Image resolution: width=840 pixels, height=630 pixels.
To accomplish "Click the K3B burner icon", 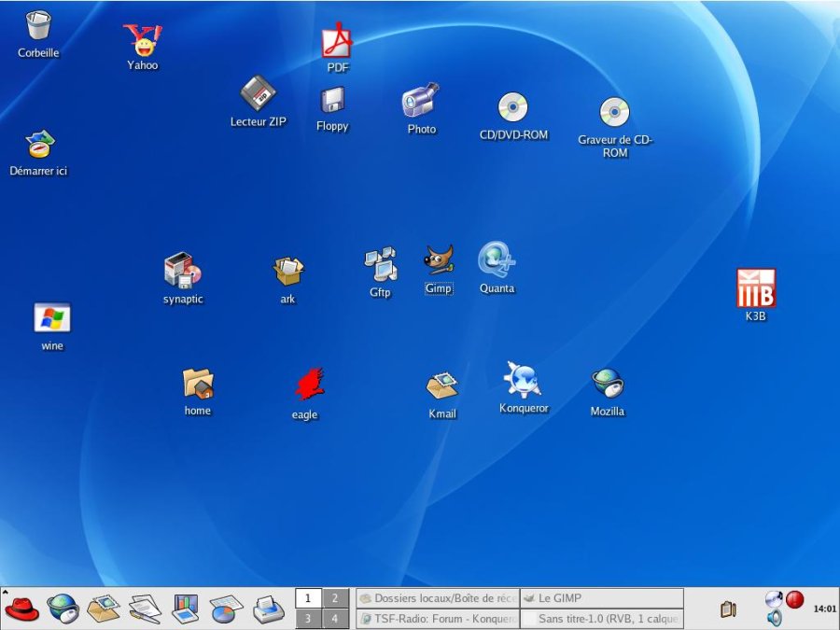I will (756, 287).
